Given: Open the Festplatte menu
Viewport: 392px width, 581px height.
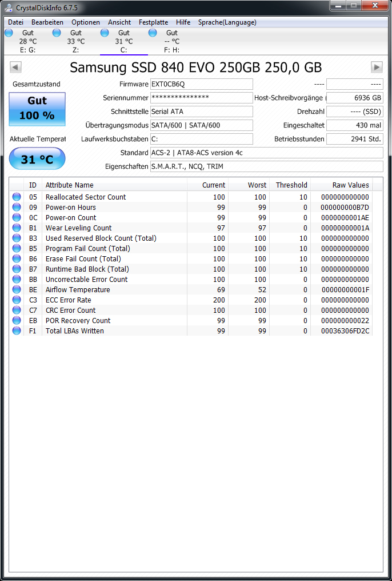Looking at the screenshot, I should click(x=153, y=22).
